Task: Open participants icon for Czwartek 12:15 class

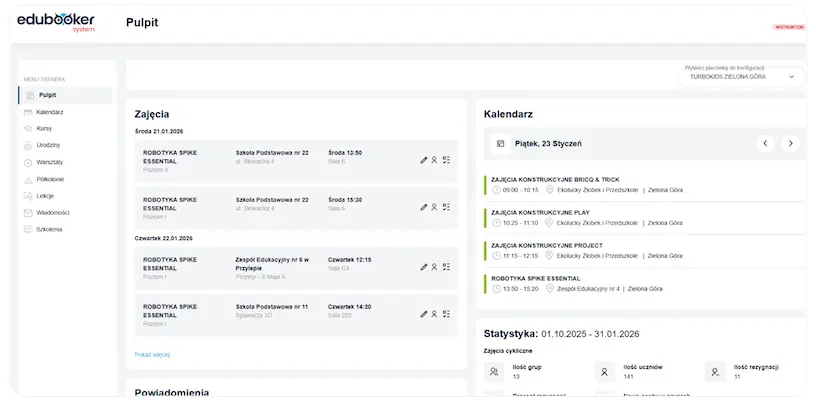Action: 435,267
